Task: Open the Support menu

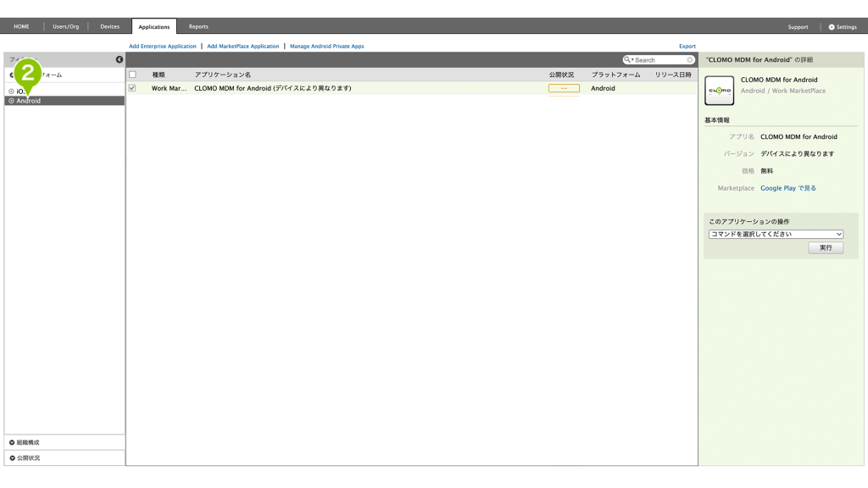Action: (x=798, y=26)
